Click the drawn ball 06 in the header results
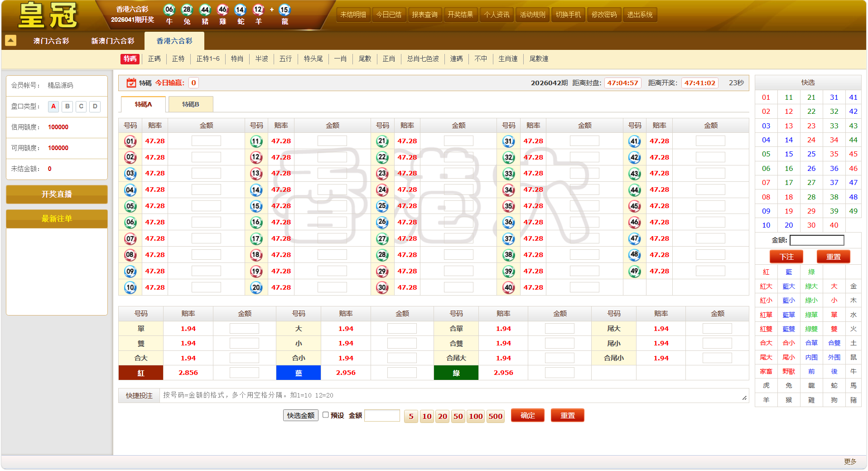This screenshot has width=868, height=471. (169, 10)
